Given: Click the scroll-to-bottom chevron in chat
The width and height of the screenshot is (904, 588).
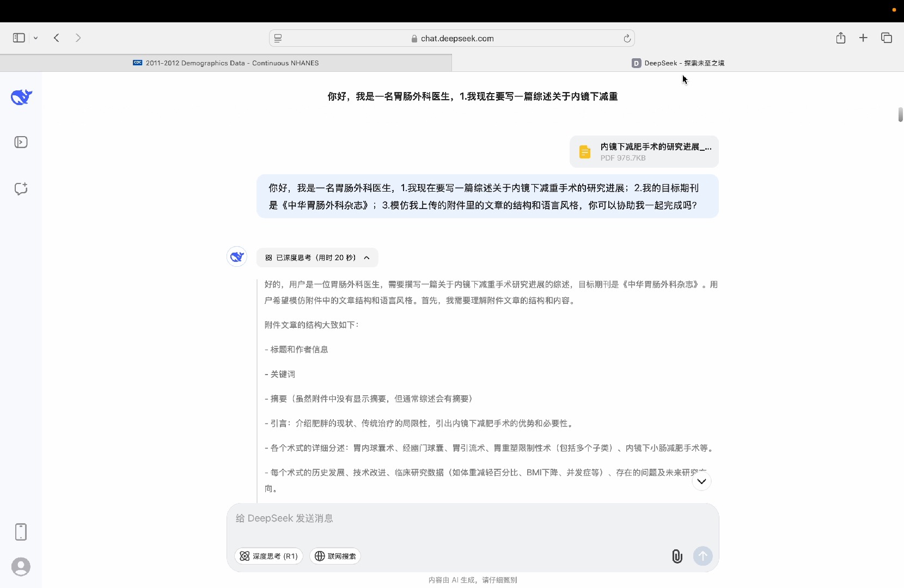Looking at the screenshot, I should pyautogui.click(x=701, y=481).
